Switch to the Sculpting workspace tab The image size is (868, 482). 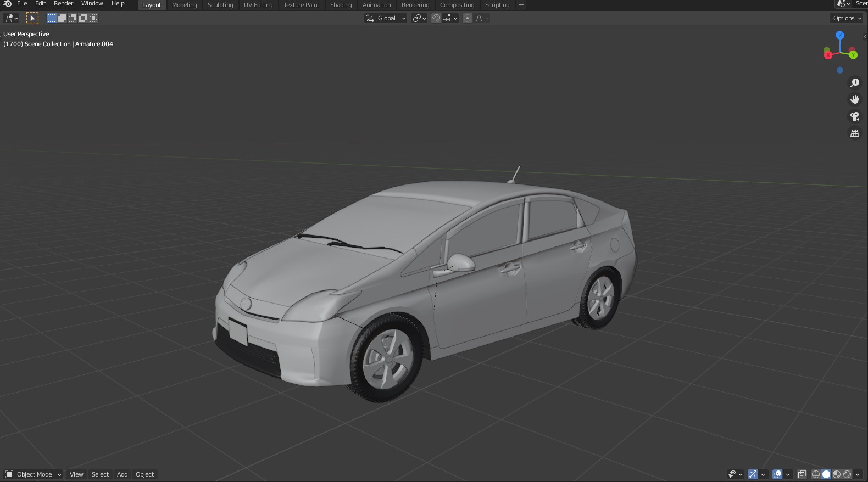(220, 5)
